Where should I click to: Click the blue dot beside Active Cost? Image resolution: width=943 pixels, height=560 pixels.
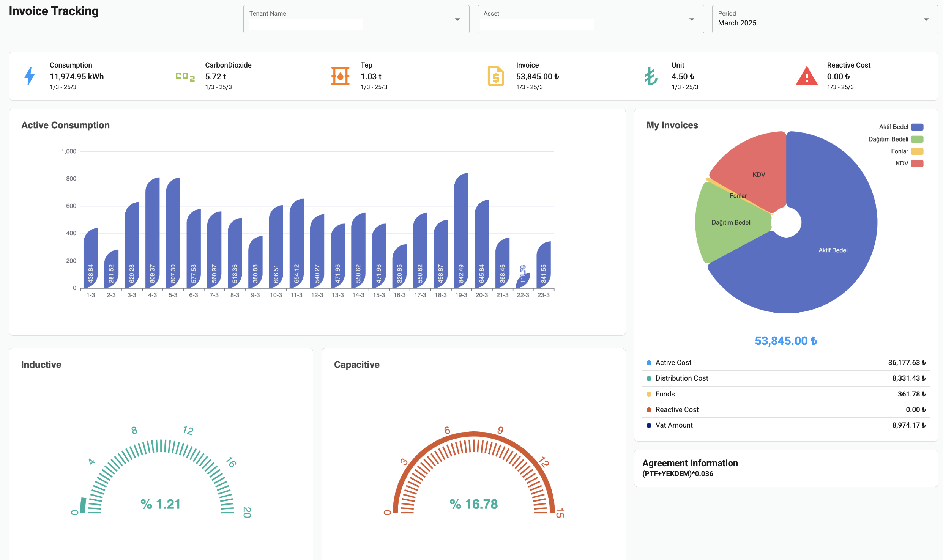point(649,363)
